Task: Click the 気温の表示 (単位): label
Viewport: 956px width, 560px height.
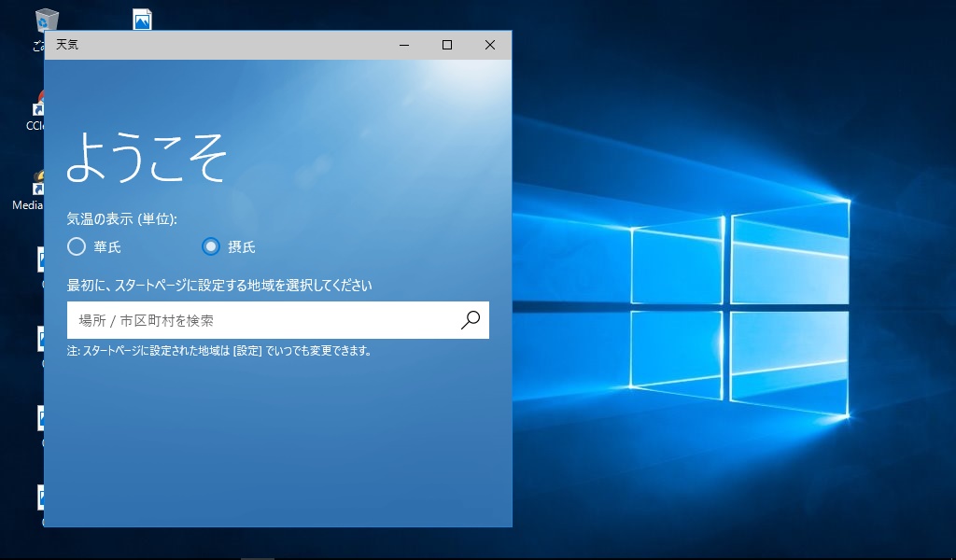Action: pyautogui.click(x=122, y=218)
